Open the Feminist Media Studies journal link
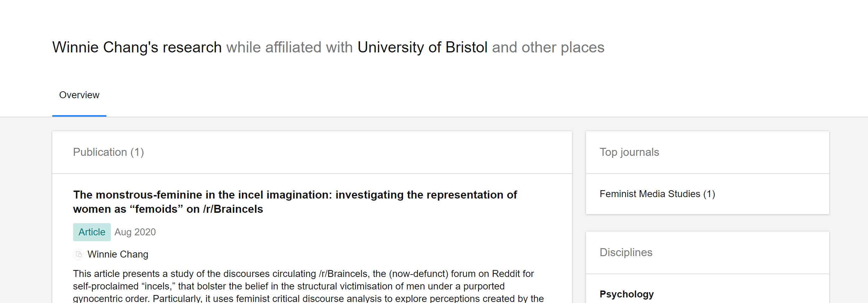 650,194
